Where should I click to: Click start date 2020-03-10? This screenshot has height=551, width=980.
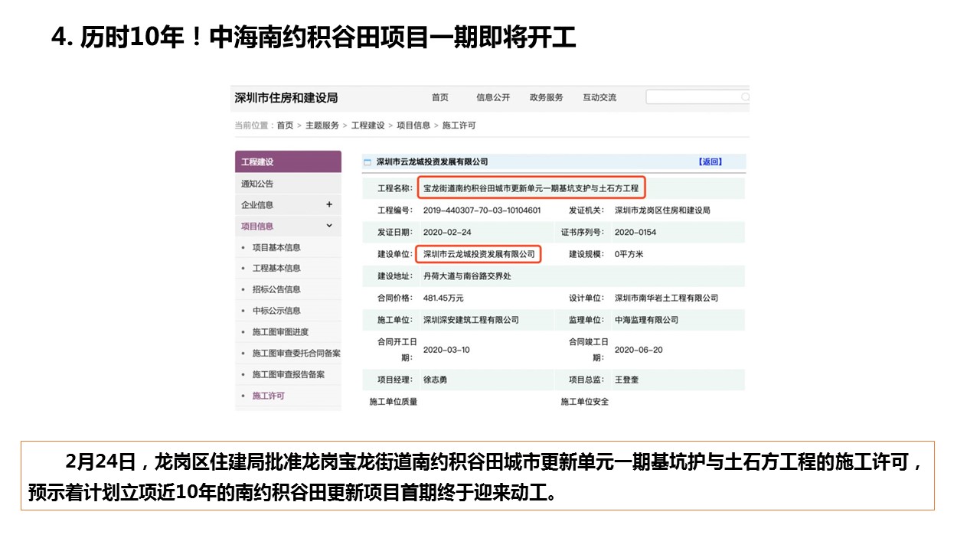click(446, 349)
